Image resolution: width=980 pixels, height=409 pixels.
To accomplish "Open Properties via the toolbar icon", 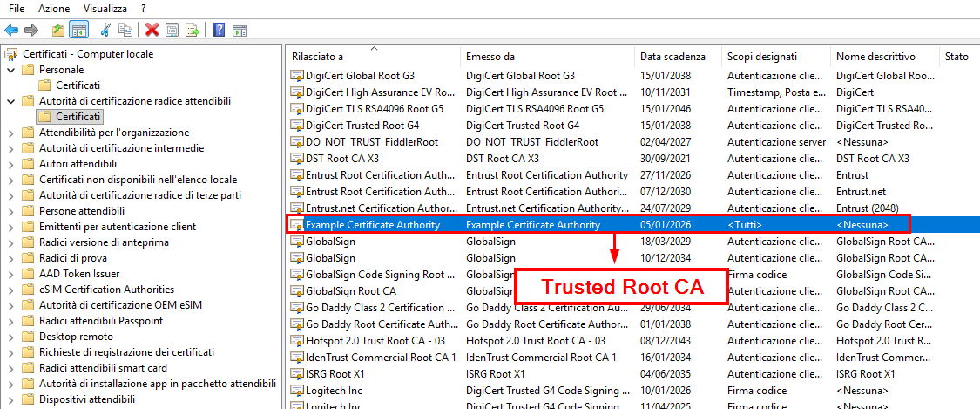I will pos(172,31).
